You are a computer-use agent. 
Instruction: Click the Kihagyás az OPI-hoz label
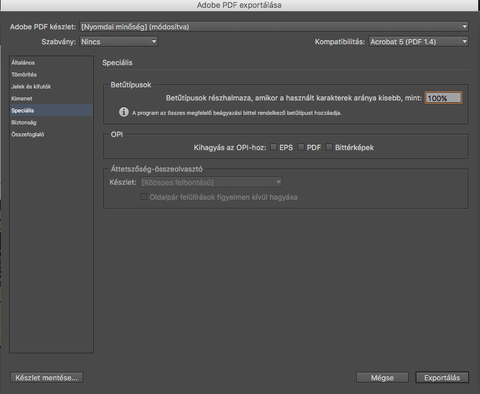pos(230,148)
